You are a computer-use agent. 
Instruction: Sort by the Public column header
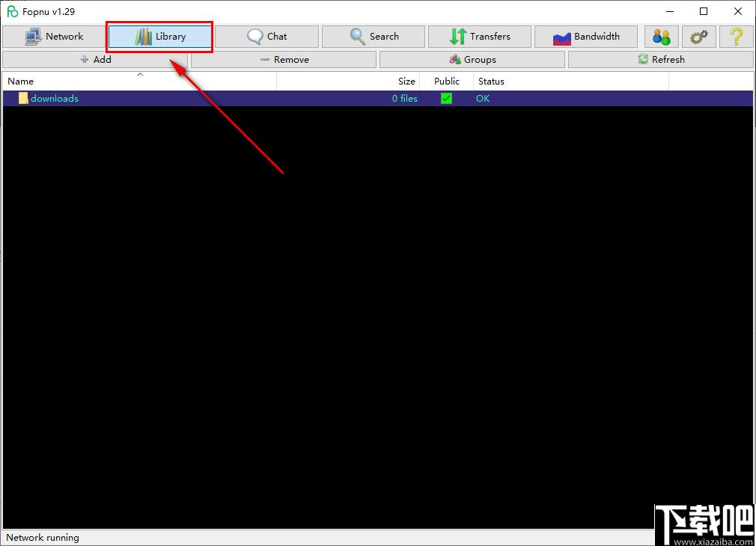point(446,81)
